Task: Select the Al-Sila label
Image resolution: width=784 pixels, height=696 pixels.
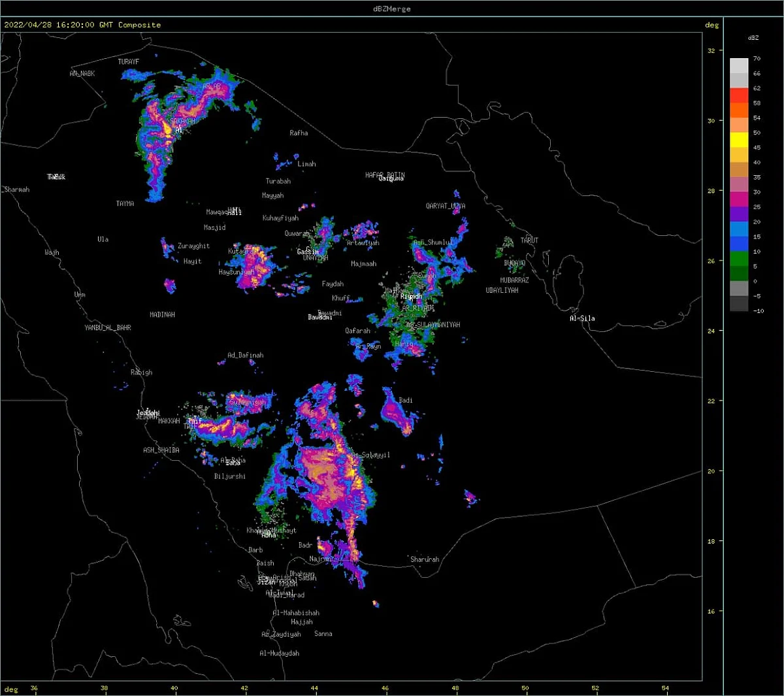Action: [582, 319]
